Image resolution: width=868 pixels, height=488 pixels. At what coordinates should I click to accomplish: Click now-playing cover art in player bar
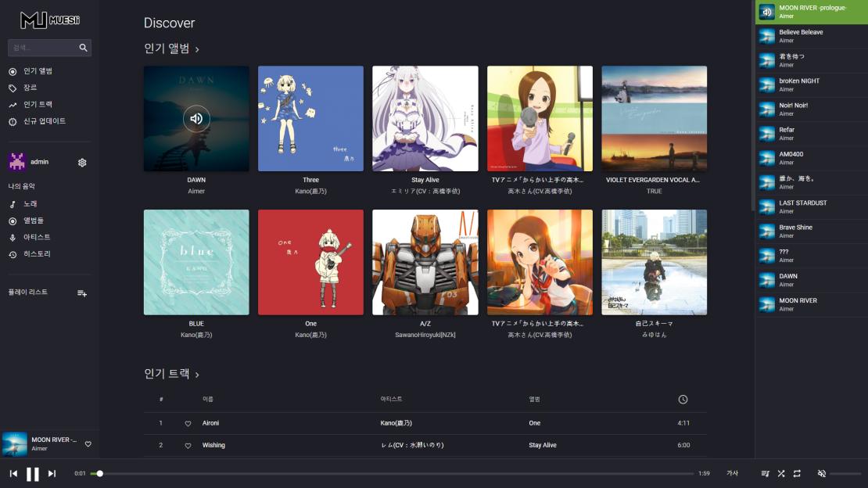(x=15, y=443)
